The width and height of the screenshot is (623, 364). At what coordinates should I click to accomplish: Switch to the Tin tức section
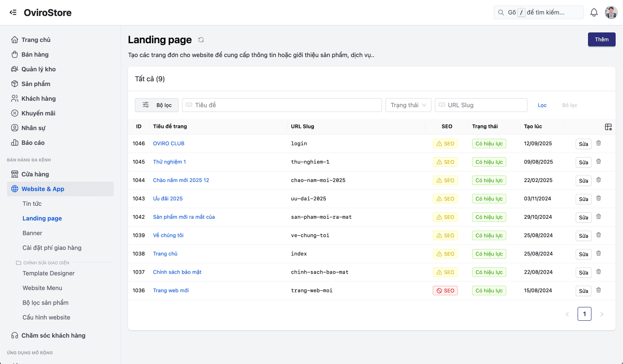click(x=32, y=203)
